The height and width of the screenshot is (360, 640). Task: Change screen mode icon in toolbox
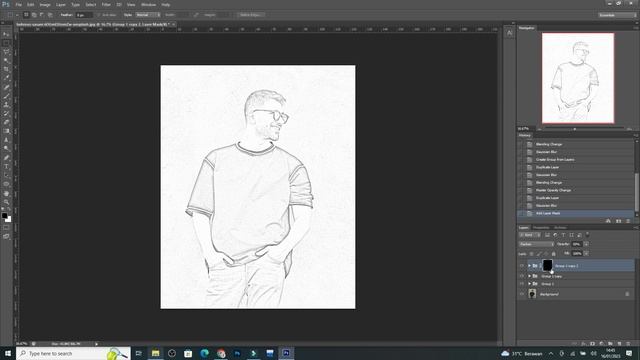click(6, 236)
